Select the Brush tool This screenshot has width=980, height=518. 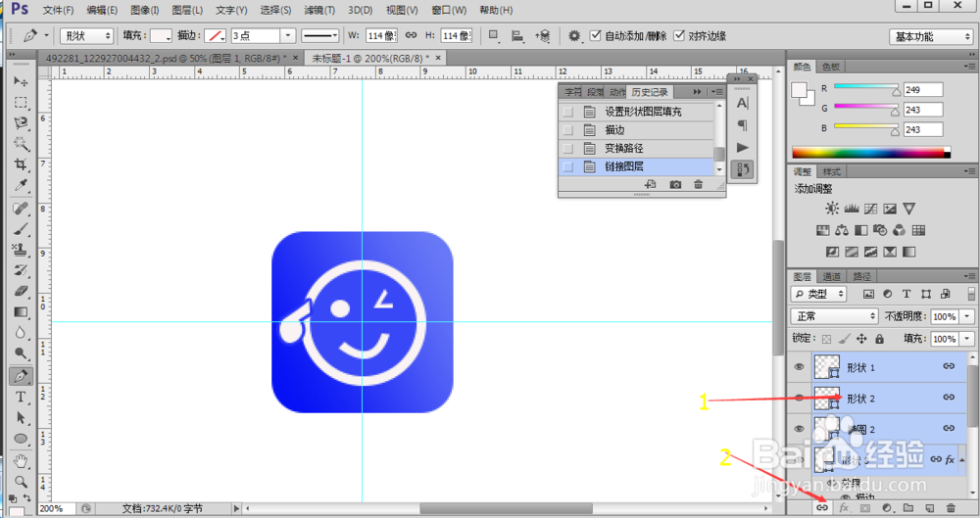point(21,229)
